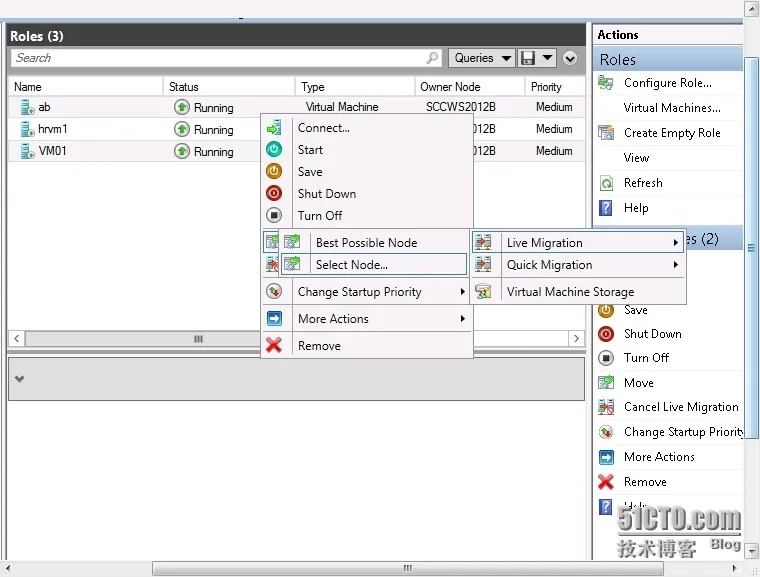
Task: Click Create Empty Role action
Action: click(672, 133)
